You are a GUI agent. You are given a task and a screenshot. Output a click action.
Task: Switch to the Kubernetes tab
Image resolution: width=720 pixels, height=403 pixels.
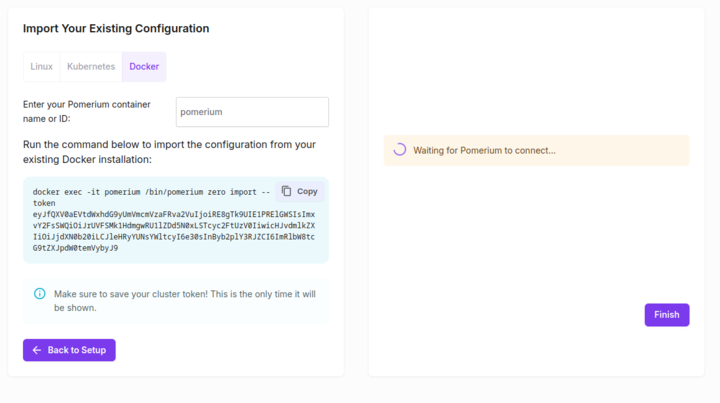(x=91, y=67)
